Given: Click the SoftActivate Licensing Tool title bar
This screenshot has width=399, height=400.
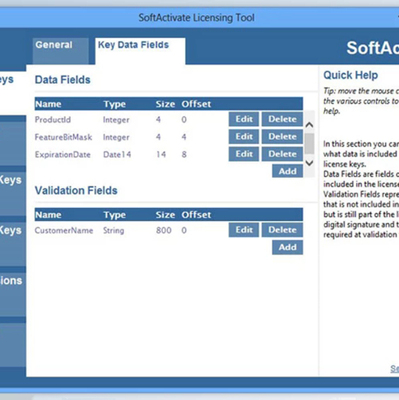Looking at the screenshot, I should 197,17.
